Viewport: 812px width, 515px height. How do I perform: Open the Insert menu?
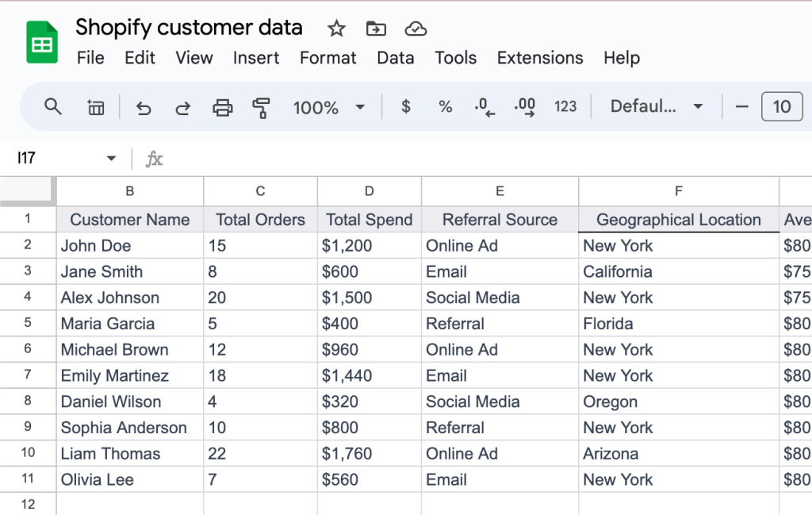coord(256,57)
